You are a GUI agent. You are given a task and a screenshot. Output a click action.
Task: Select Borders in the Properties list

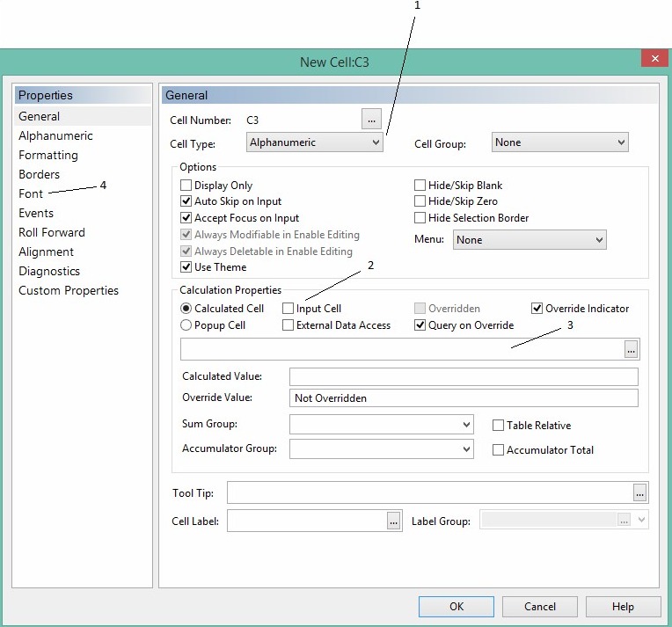[x=40, y=174]
